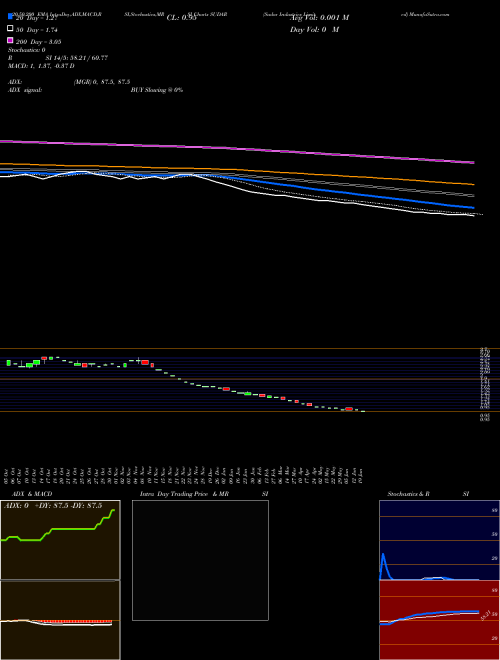Image resolution: width=500 pixels, height=660 pixels.
Task: Click the white 50 Day legend swatch
Action: pos(11,29)
